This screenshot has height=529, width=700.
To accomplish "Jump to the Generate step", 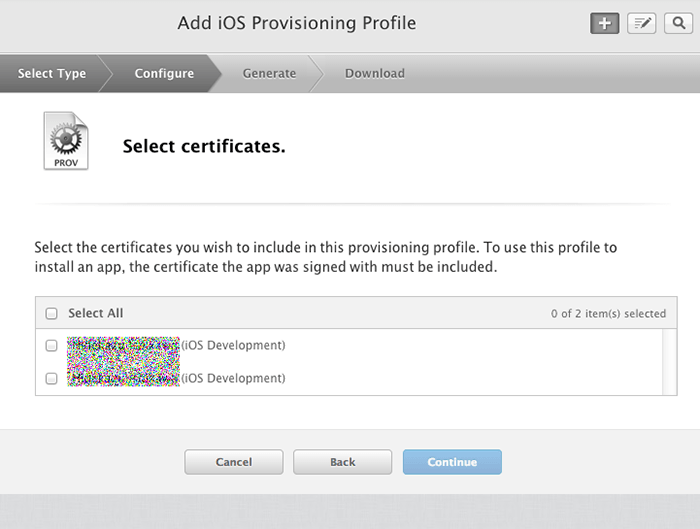I will click(x=269, y=73).
